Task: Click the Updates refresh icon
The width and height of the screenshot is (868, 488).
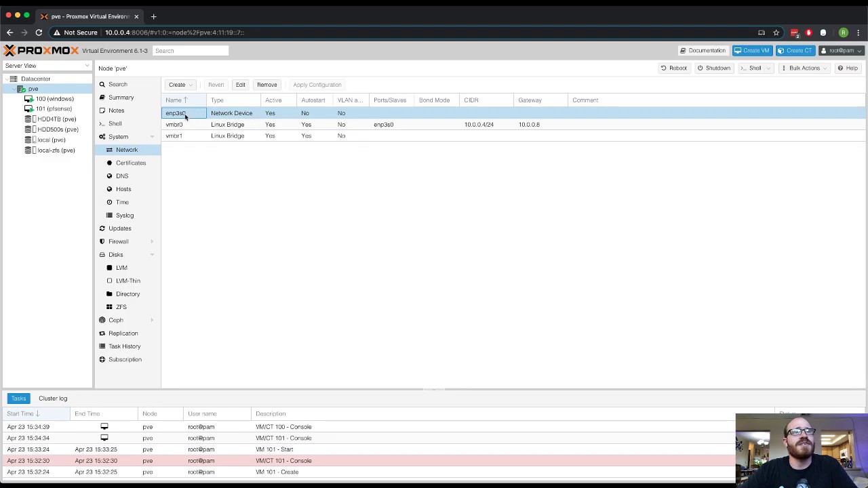Action: click(x=102, y=228)
